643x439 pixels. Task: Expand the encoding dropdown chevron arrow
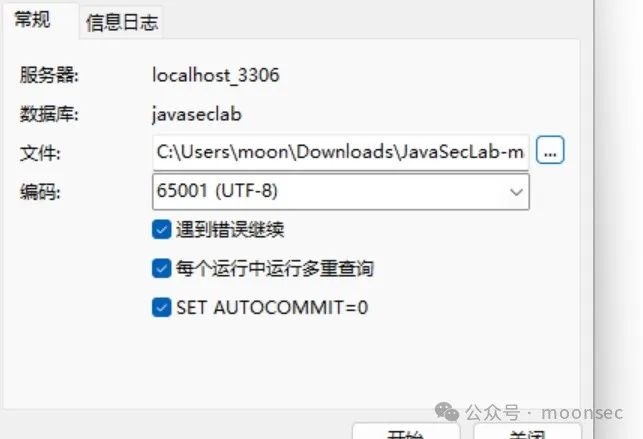(x=516, y=191)
